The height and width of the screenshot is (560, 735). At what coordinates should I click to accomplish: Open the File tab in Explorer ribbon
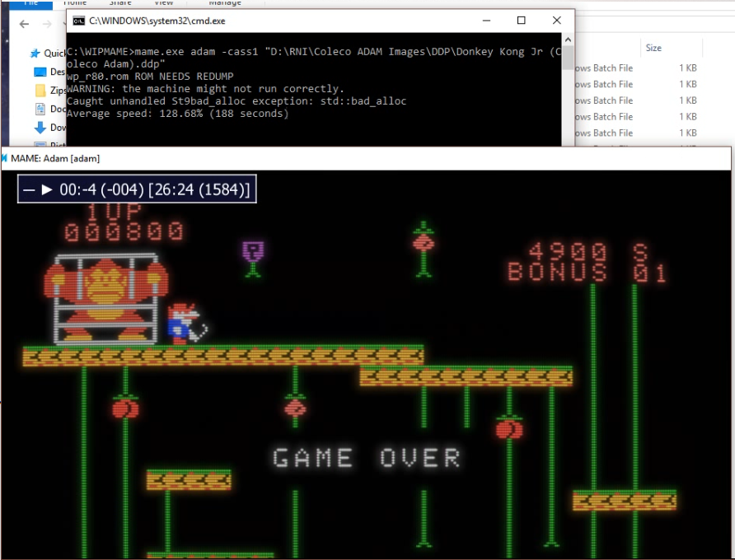pos(30,3)
